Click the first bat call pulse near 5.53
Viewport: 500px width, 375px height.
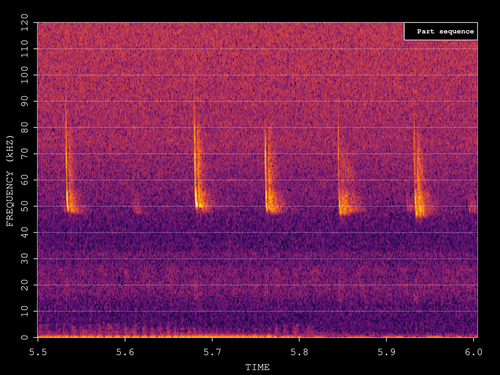[x=68, y=160]
